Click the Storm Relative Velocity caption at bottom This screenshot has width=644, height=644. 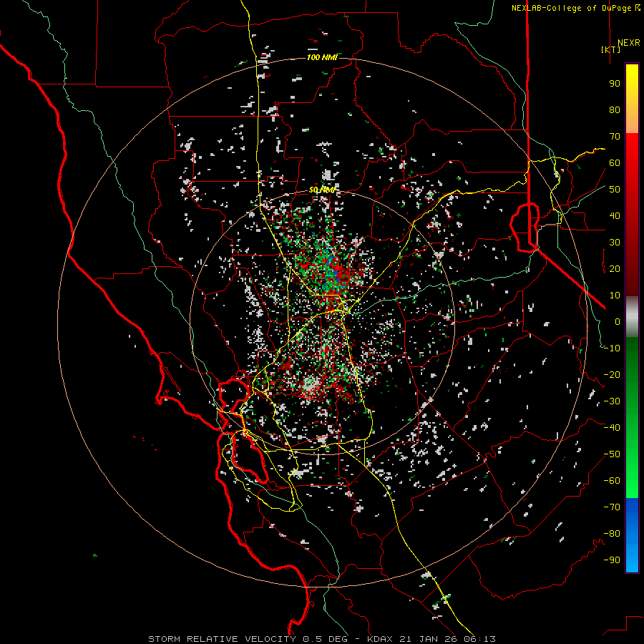coord(322,639)
